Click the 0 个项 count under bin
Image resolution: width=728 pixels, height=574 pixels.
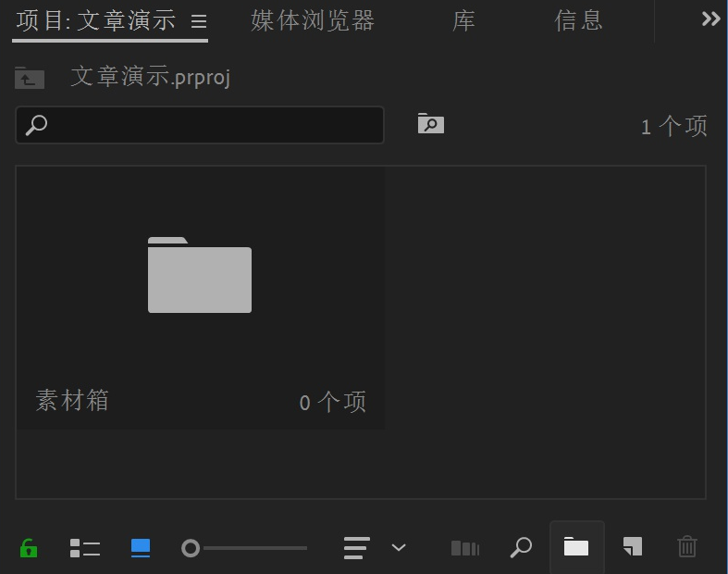click(332, 402)
